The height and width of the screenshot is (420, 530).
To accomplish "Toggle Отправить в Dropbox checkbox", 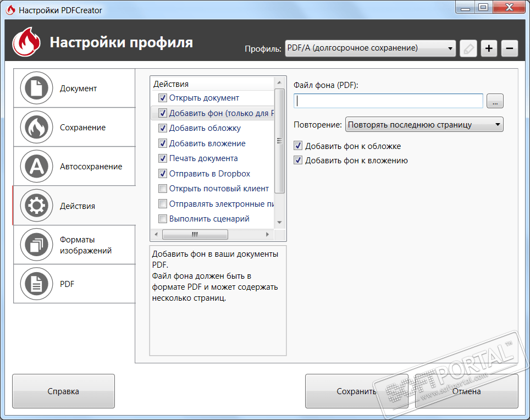I will (163, 173).
